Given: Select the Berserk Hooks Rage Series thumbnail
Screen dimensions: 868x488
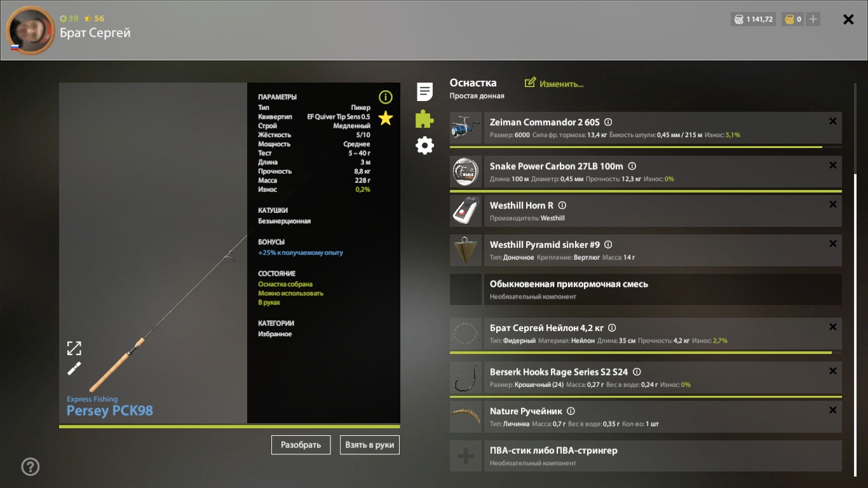Looking at the screenshot, I should (x=466, y=378).
